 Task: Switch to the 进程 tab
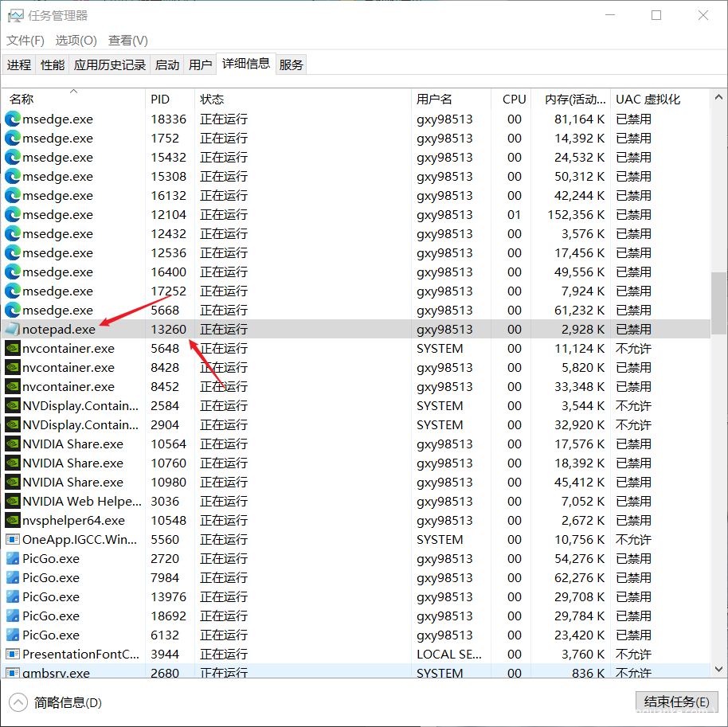pyautogui.click(x=19, y=64)
